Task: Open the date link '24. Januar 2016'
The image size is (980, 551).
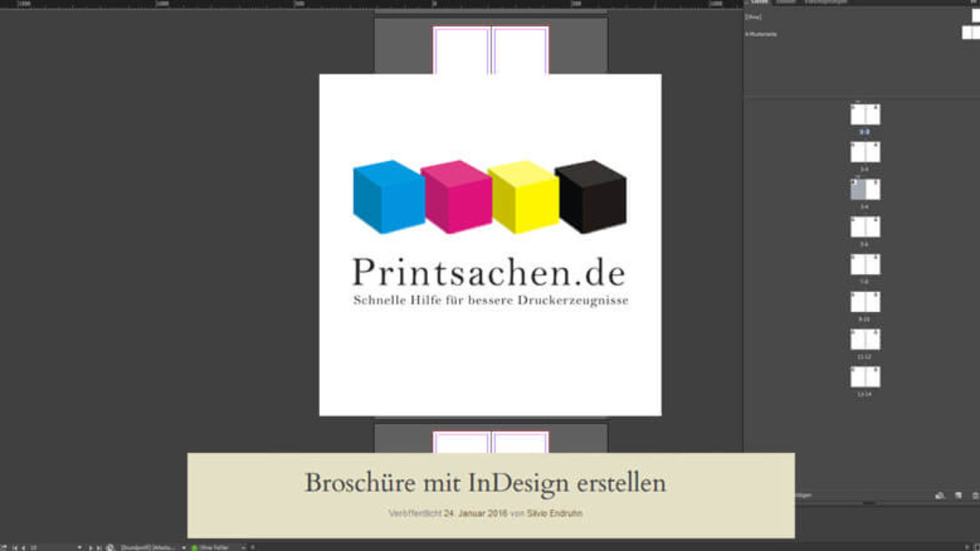Action: [475, 514]
